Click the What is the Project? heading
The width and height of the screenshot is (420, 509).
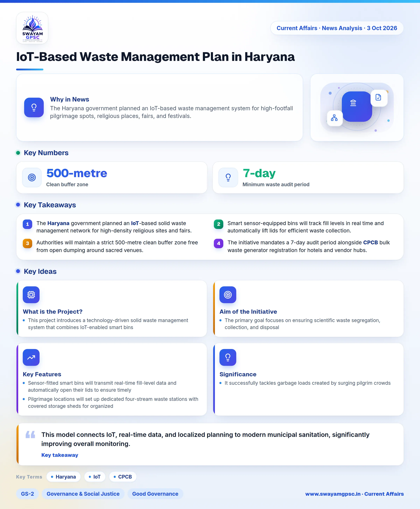click(x=53, y=312)
